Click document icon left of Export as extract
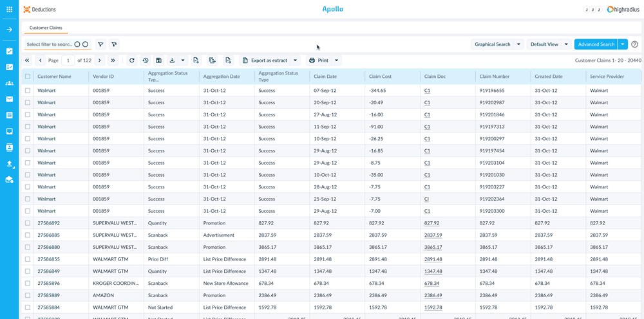644x319 pixels. [x=228, y=60]
